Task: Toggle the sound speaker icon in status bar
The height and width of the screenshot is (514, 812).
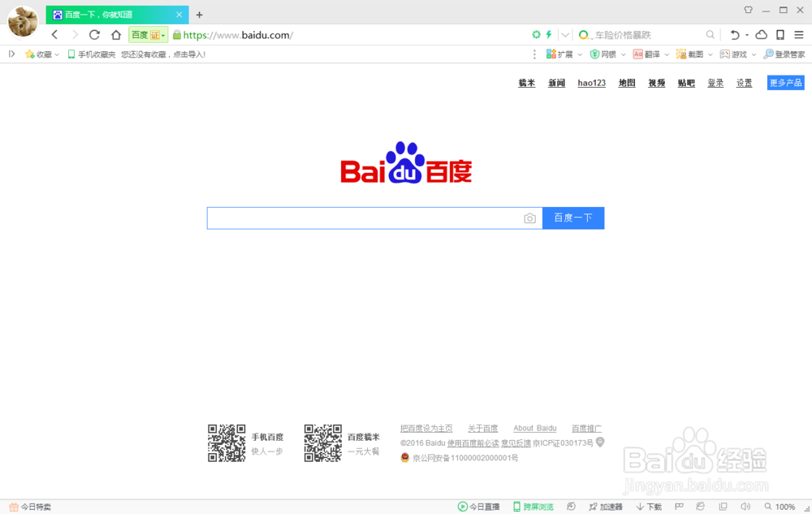Action: click(x=745, y=506)
